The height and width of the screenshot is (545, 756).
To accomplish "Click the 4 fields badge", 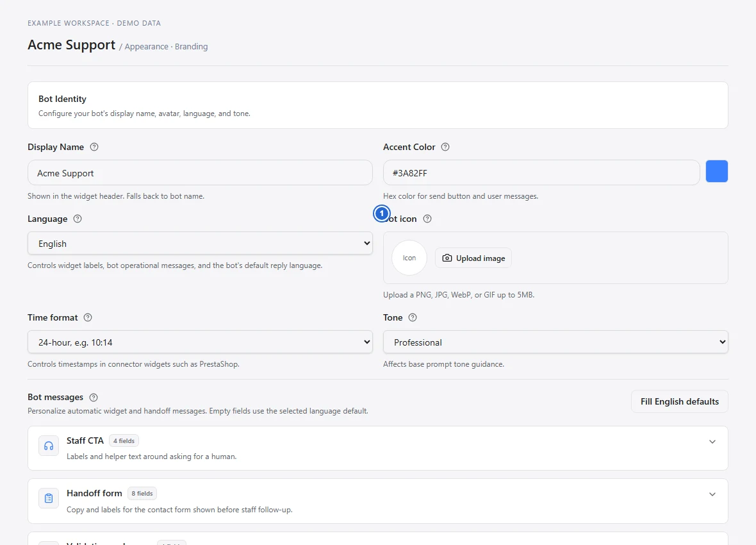I will (x=124, y=440).
